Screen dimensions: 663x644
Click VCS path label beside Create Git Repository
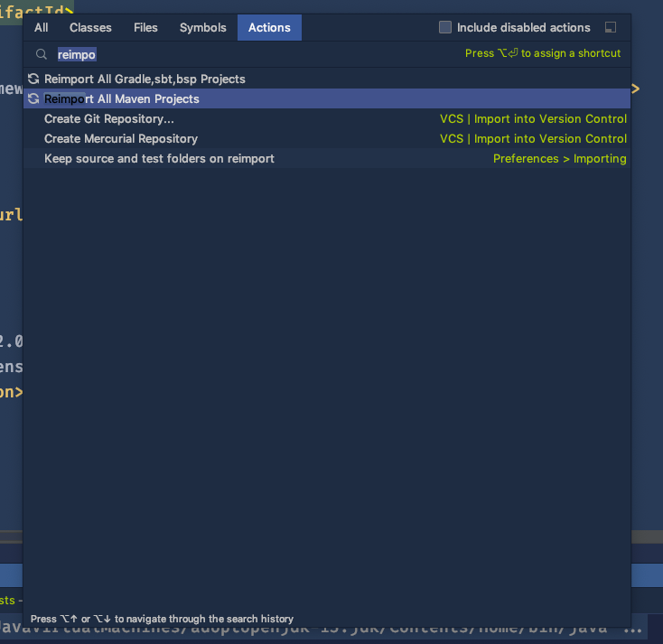pyautogui.click(x=533, y=119)
